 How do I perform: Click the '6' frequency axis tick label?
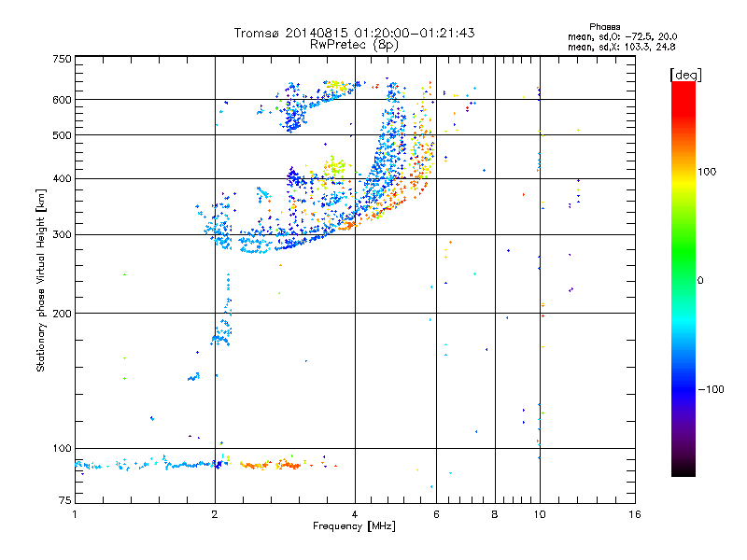point(436,514)
